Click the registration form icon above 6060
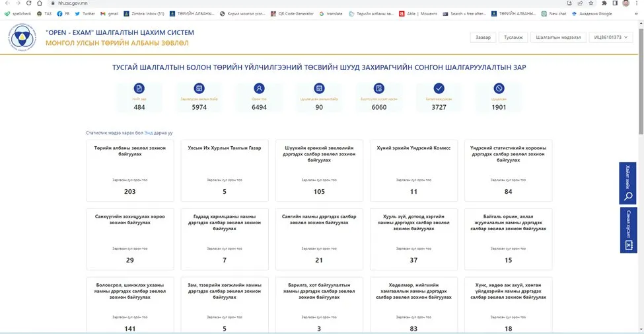Viewport: 644px width, 334px height. 379,89
